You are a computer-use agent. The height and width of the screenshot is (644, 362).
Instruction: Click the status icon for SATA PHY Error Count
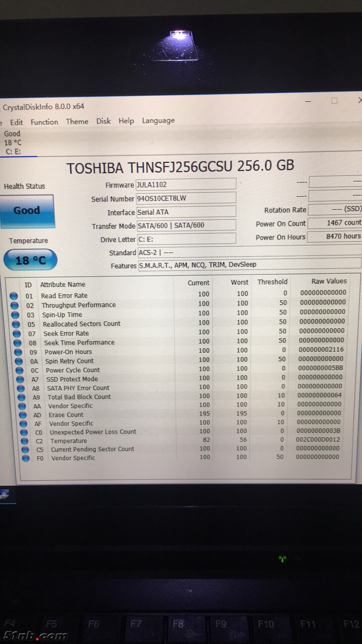(x=21, y=388)
